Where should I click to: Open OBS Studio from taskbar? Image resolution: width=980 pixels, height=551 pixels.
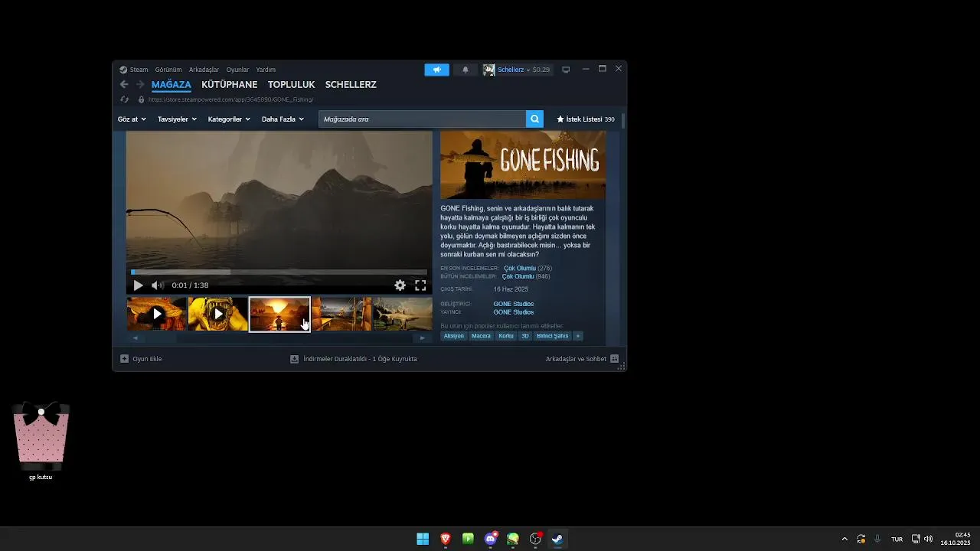pyautogui.click(x=535, y=539)
